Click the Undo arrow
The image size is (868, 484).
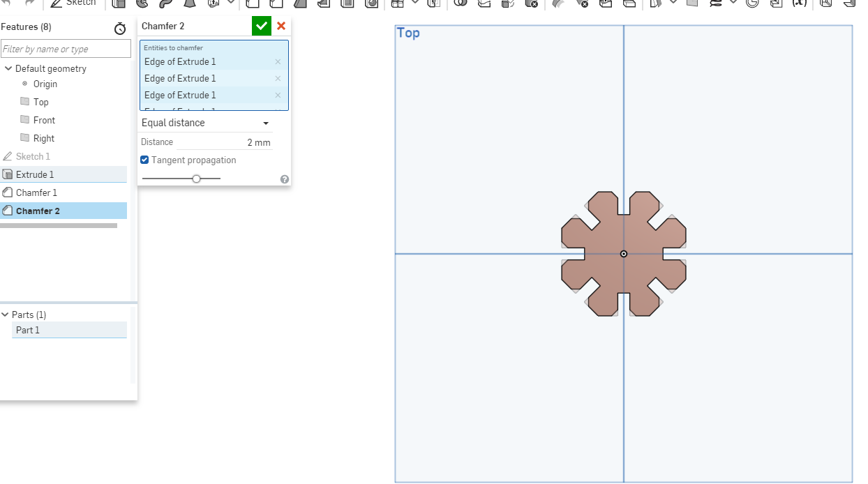(7, 3)
